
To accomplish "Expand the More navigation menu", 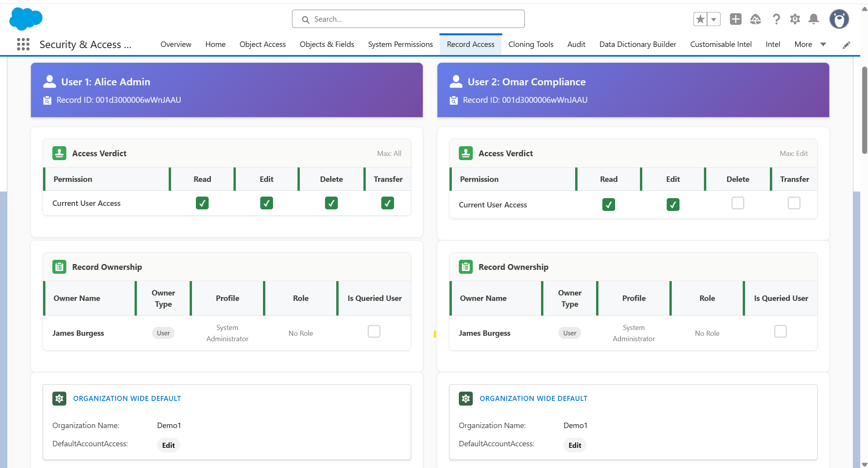I will coord(810,44).
